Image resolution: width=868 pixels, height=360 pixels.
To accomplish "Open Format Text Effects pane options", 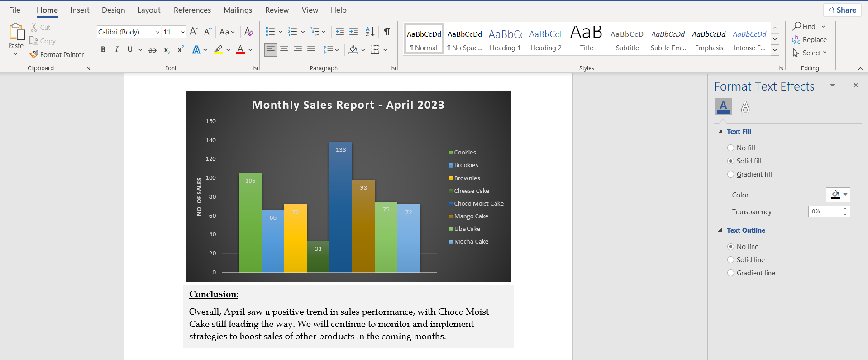I will tap(832, 85).
